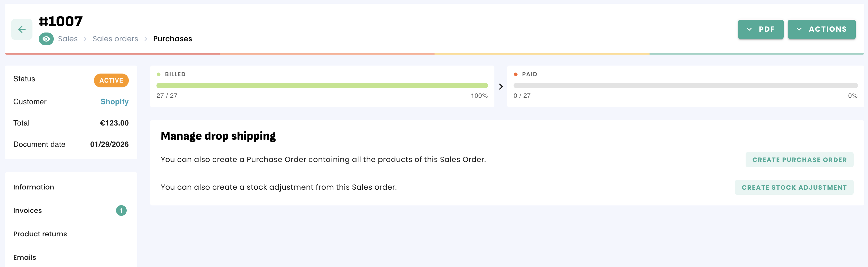Click the back arrow icon
Image resolution: width=868 pixels, height=267 pixels.
coord(22,29)
